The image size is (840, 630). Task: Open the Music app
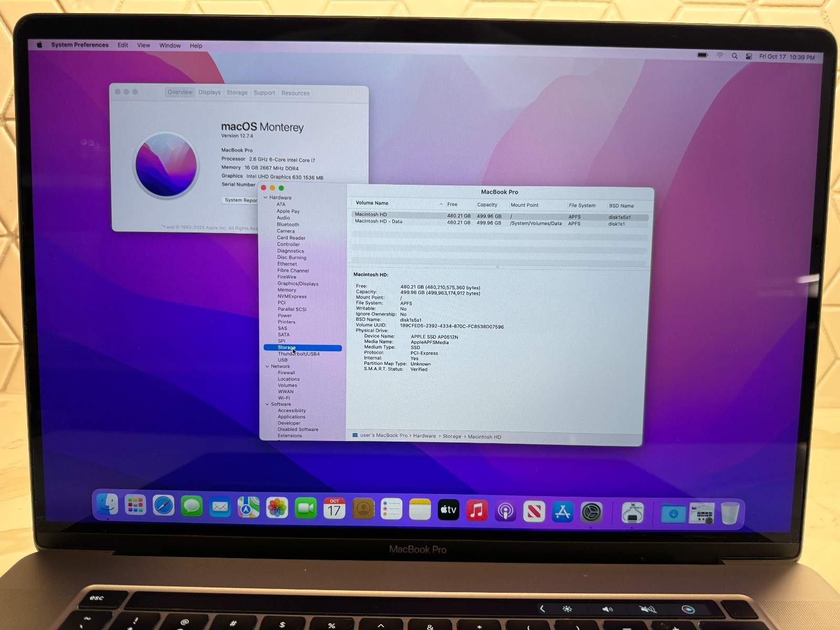477,510
